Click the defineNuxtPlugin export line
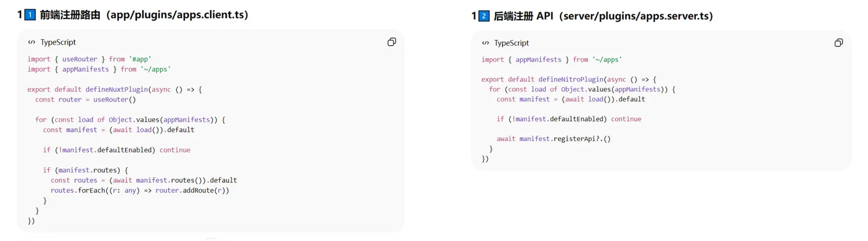The height and width of the screenshot is (241, 868). 114,90
